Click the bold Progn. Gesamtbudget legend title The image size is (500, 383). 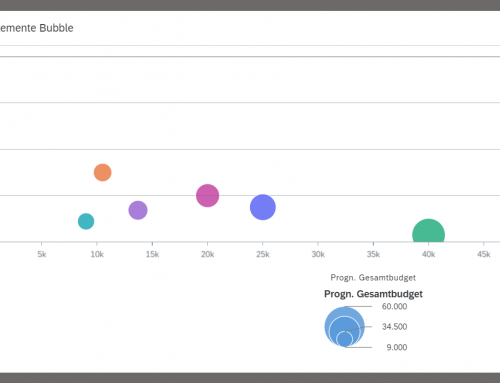pos(373,294)
